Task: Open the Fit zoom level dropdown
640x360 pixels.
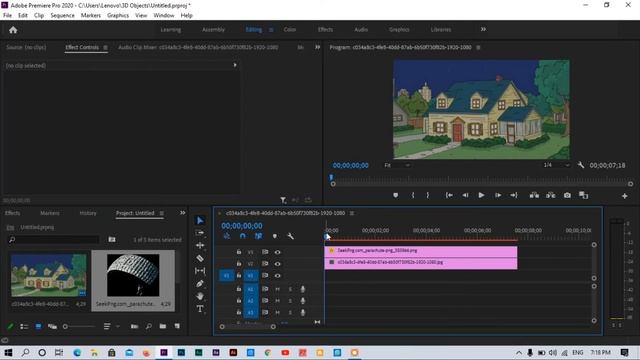Action: (397, 165)
